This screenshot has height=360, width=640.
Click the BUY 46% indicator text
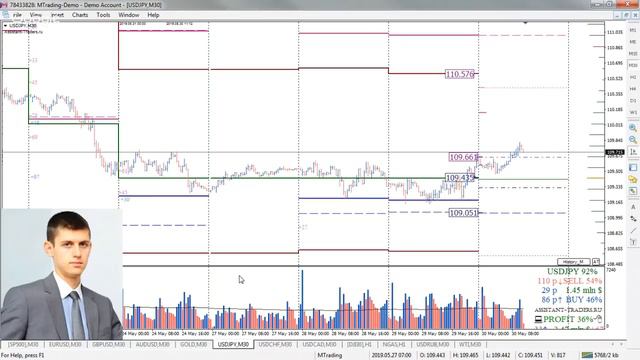click(x=584, y=300)
